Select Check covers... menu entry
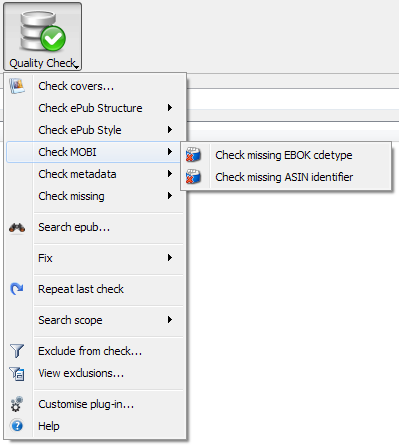Viewport: 399px width, 447px height. (95, 86)
